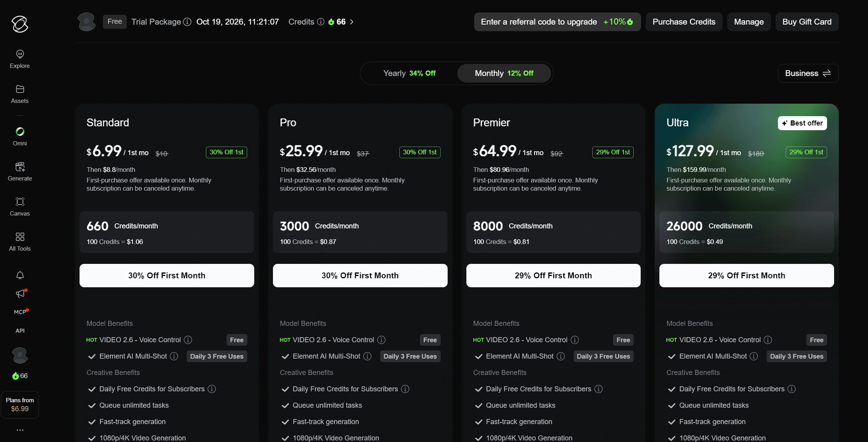Open MCP menu item in sidebar
The width and height of the screenshot is (868, 442).
(x=20, y=312)
